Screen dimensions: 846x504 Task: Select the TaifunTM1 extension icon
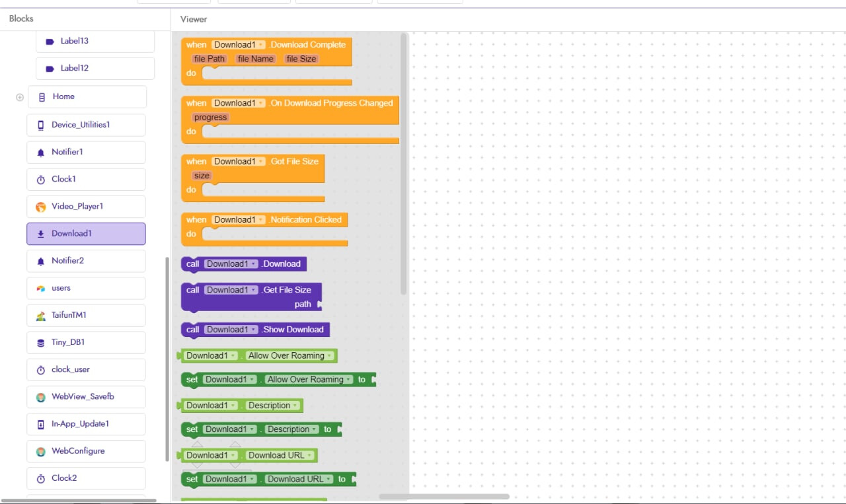(41, 316)
